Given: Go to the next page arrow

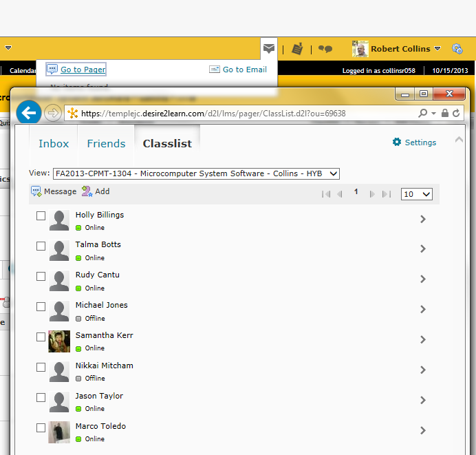Looking at the screenshot, I should click(372, 194).
